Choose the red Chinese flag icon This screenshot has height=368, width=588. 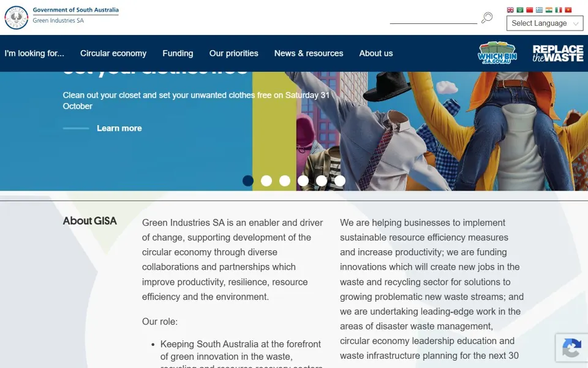[529, 10]
